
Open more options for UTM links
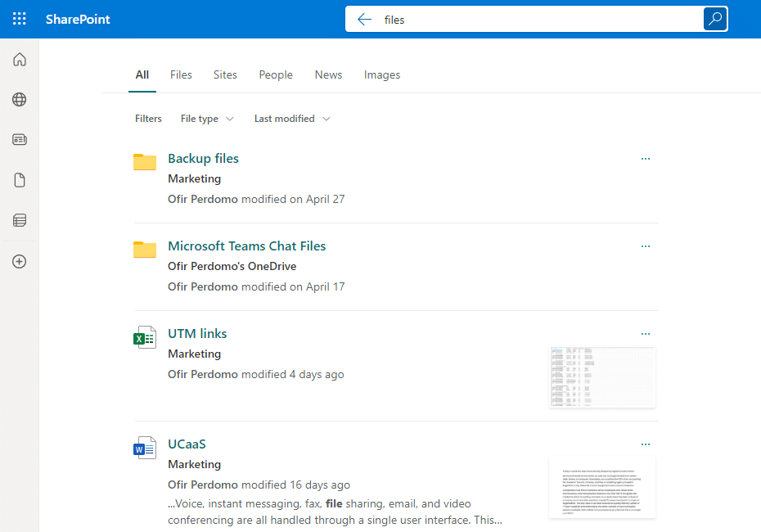[646, 334]
